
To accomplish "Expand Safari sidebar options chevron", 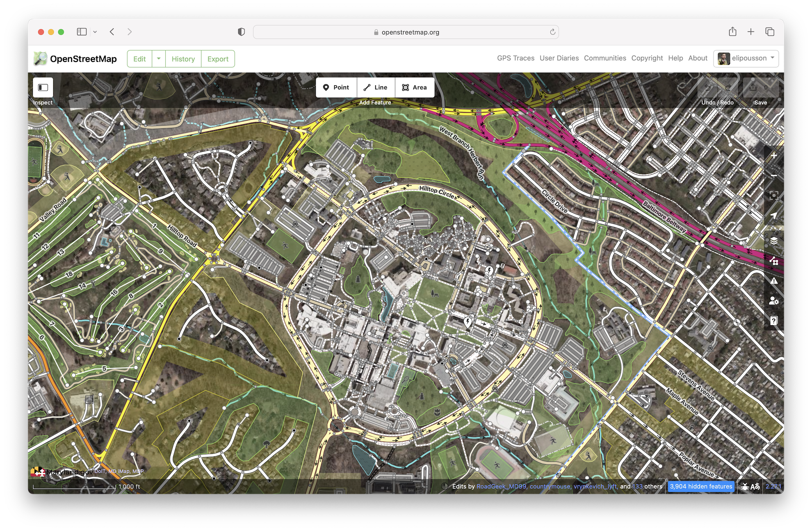I will click(95, 32).
